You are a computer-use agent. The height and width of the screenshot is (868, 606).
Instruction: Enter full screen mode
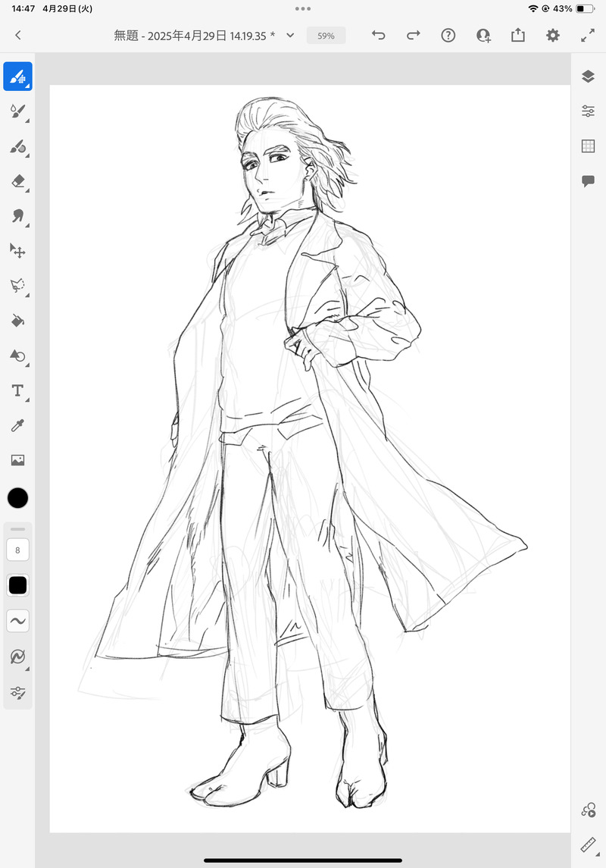pos(588,36)
